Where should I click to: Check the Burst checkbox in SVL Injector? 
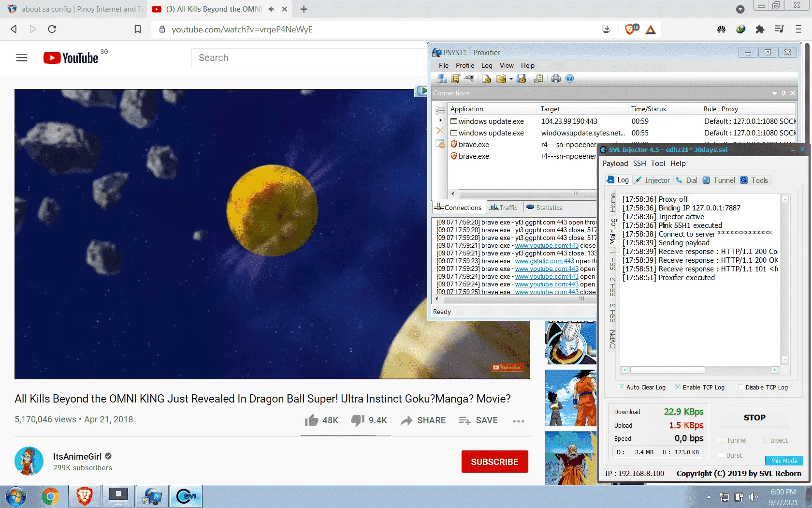click(x=721, y=455)
